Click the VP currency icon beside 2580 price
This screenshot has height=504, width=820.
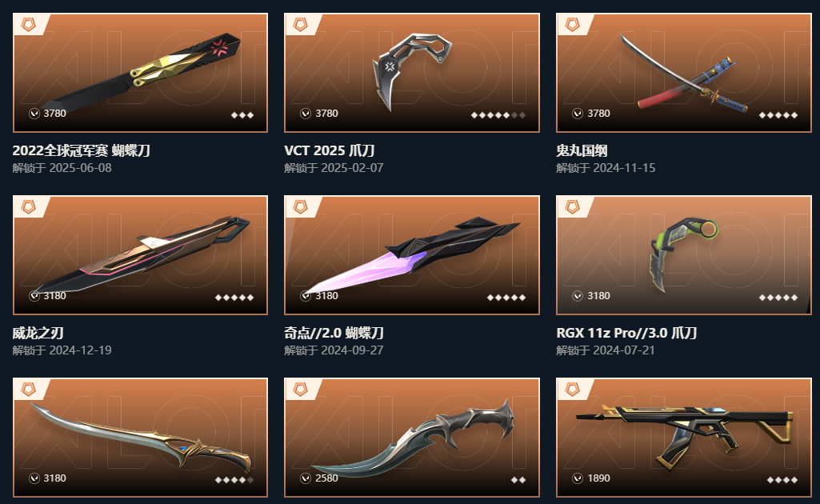tap(306, 478)
